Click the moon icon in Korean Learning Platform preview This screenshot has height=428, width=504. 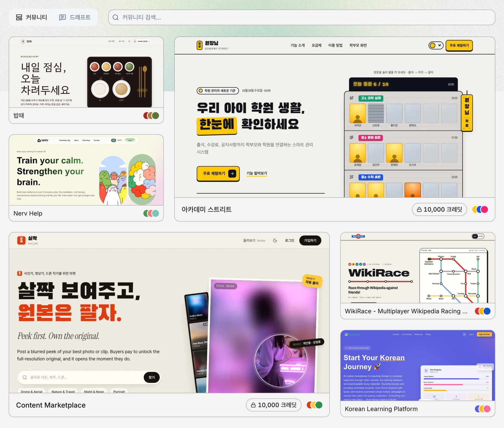[x=464, y=334]
